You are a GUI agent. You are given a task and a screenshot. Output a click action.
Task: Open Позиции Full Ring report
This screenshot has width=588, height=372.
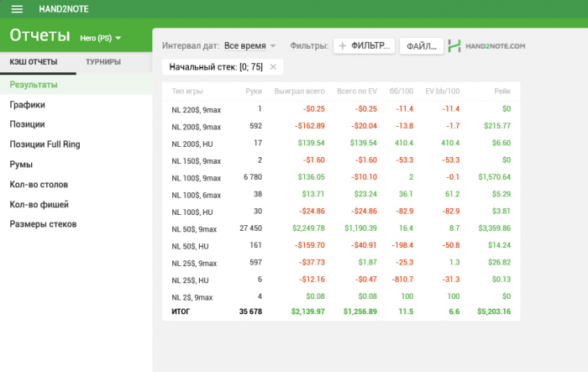point(45,144)
